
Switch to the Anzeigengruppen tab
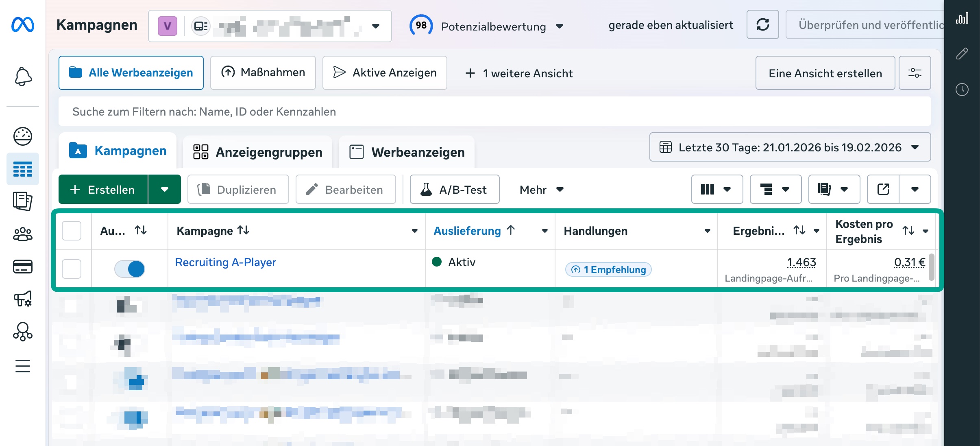click(258, 152)
